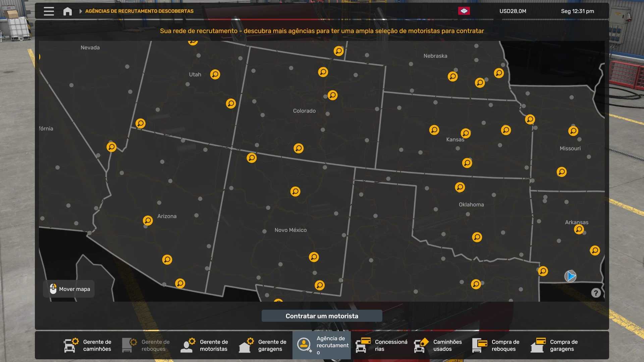Open Caminhões usados tab
Viewport: 644px width, 362px height.
click(438, 345)
